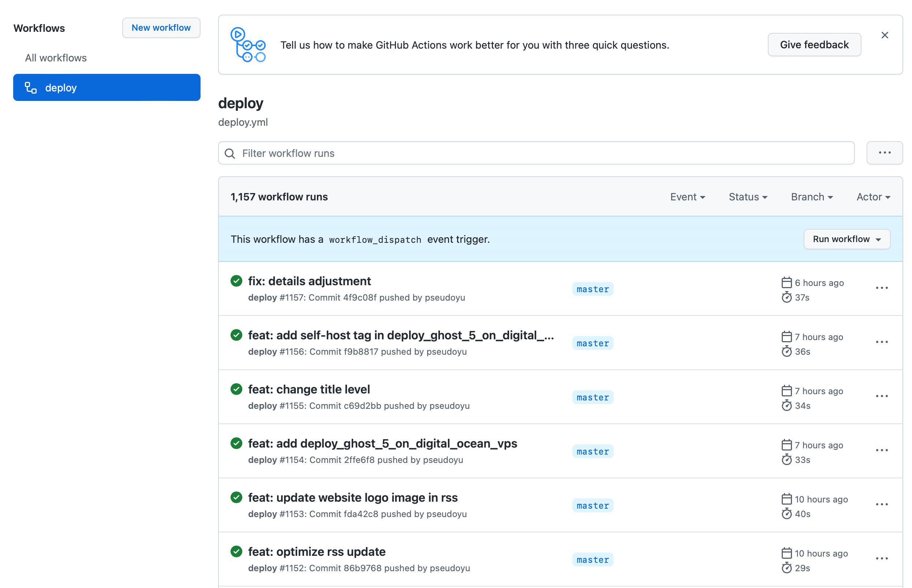Open the Run workflow dropdown
Image resolution: width=912 pixels, height=588 pixels.
(846, 239)
